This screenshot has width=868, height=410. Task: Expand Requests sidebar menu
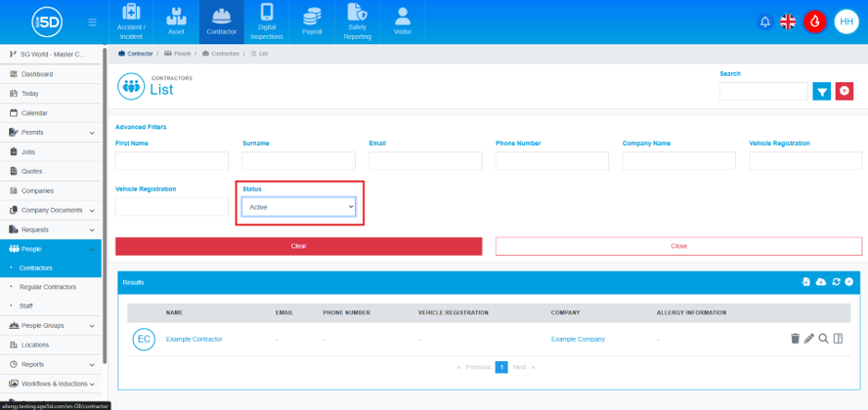(x=51, y=230)
